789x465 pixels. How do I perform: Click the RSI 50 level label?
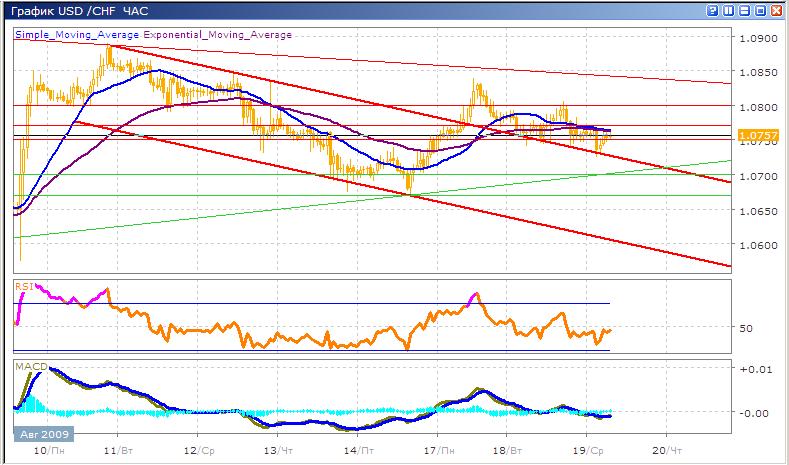pos(745,328)
